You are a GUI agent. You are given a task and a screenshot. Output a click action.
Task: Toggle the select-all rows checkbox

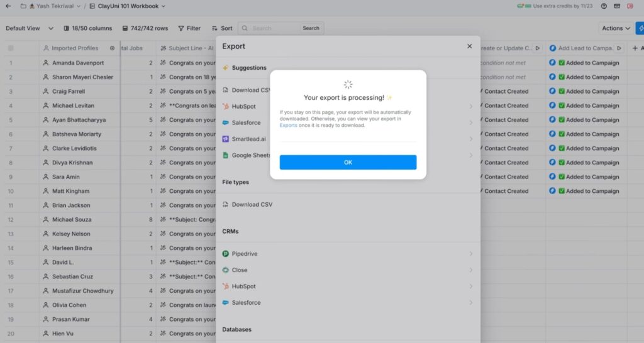11,48
